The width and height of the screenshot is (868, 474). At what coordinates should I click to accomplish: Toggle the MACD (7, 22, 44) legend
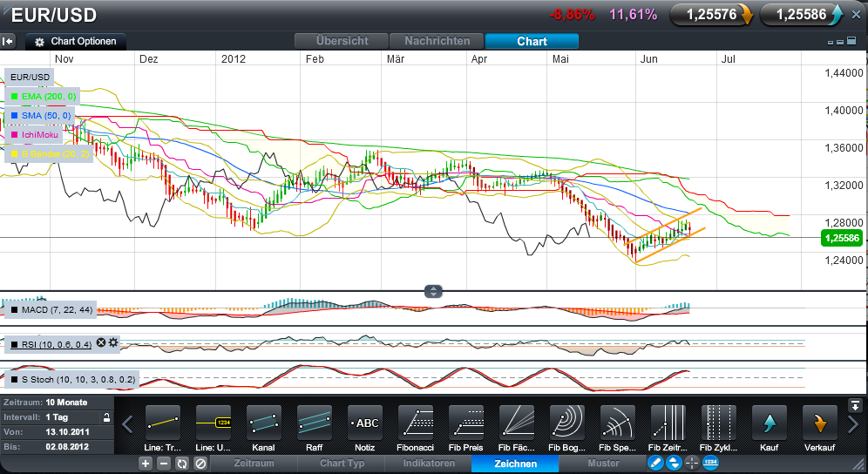(51, 310)
